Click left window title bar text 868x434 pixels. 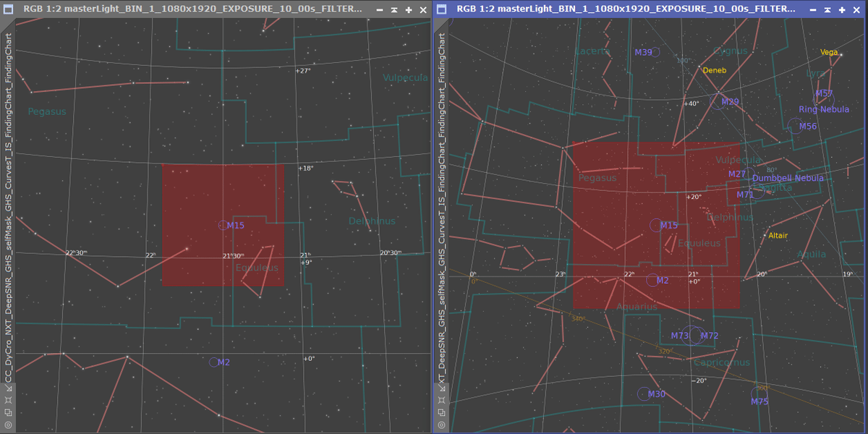(x=193, y=9)
